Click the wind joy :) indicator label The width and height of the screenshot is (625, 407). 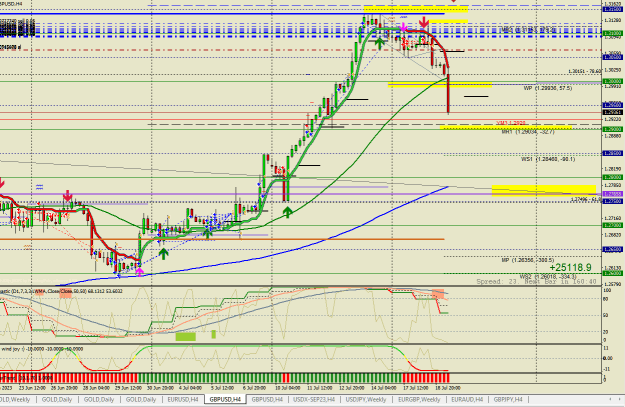(x=41, y=349)
